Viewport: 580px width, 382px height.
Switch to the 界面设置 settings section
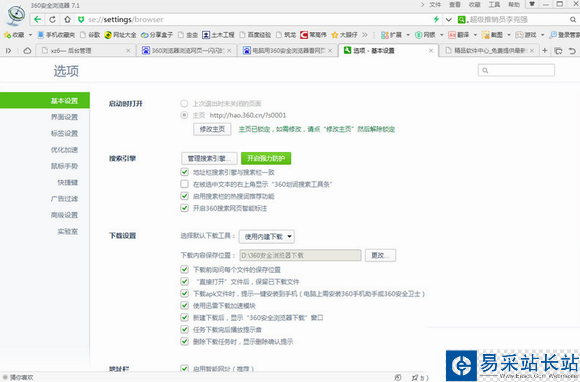(64, 117)
